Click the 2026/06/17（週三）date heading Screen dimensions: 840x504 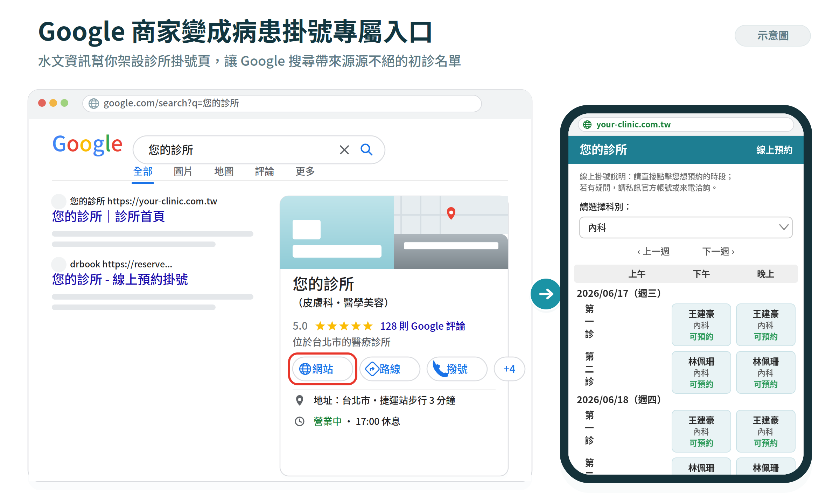(619, 293)
